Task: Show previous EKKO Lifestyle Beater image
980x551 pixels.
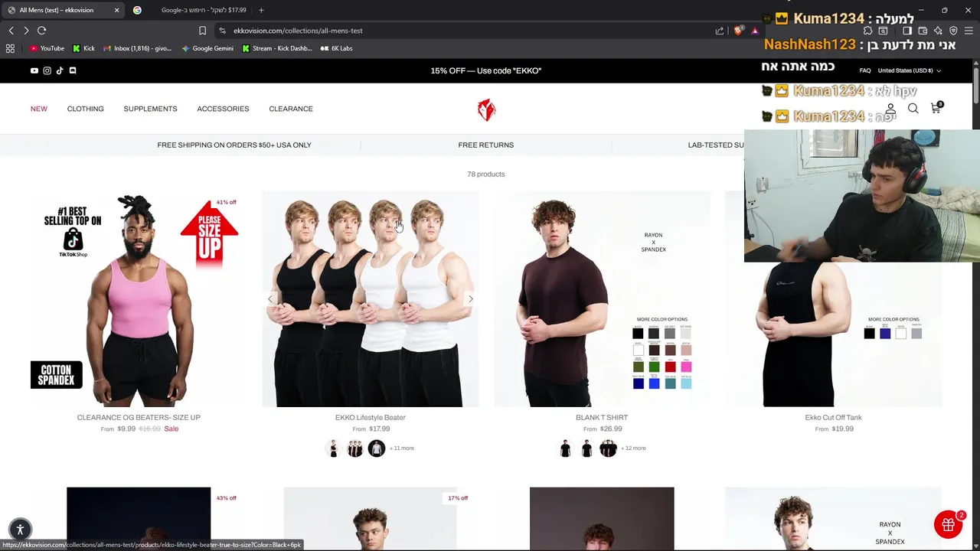Action: (x=269, y=299)
